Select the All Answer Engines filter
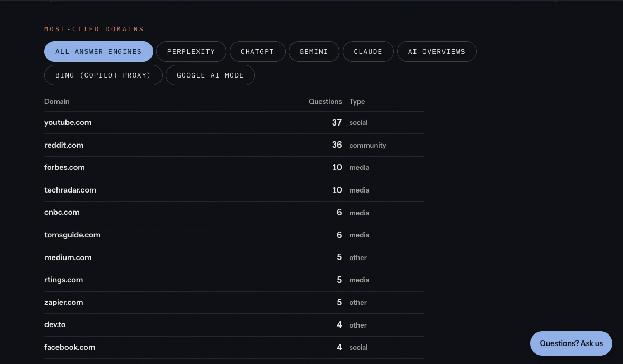The width and height of the screenshot is (623, 364). pos(99,52)
